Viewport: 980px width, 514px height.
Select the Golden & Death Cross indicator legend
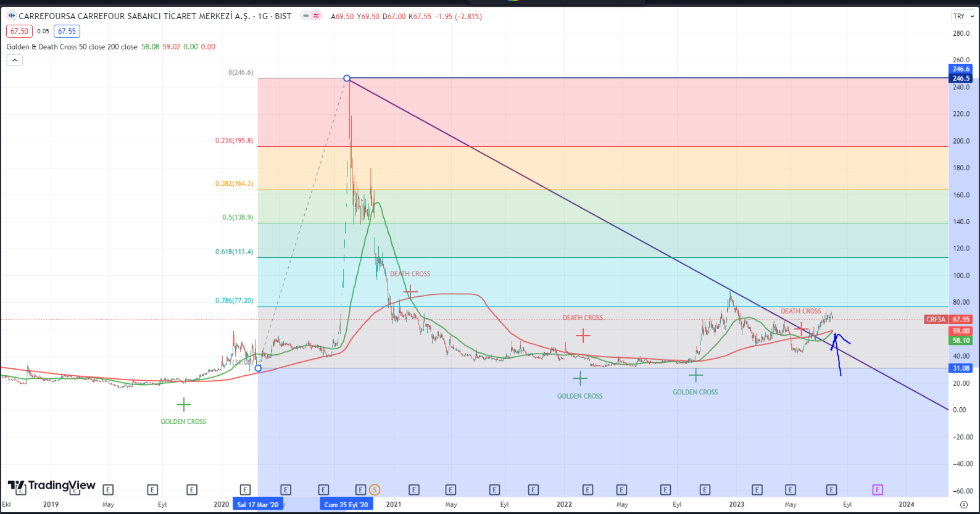72,47
